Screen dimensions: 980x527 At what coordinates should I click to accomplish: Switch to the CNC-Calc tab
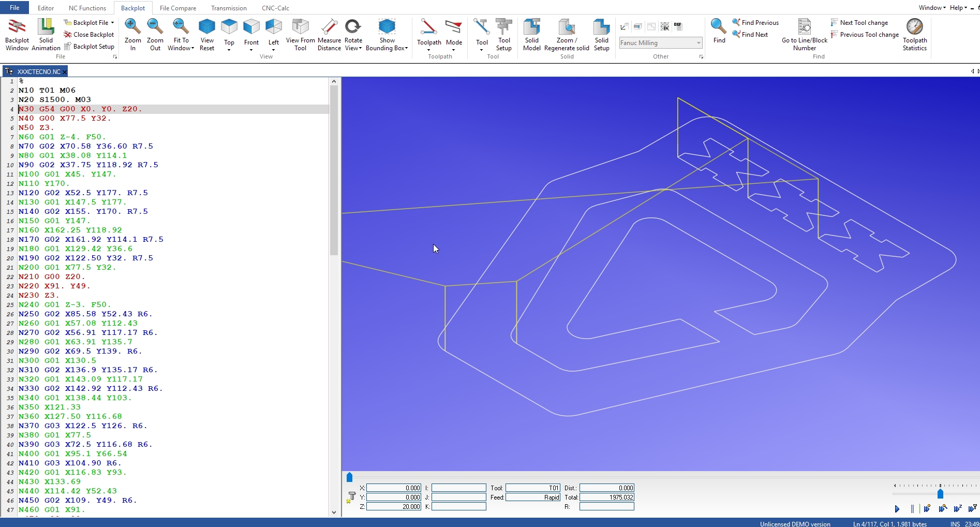click(x=275, y=8)
